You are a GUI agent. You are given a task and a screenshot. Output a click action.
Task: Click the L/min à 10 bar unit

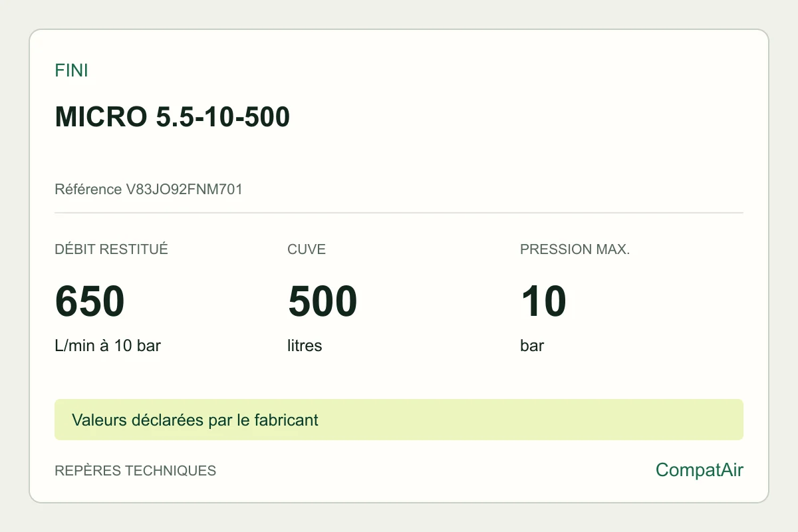coord(108,346)
